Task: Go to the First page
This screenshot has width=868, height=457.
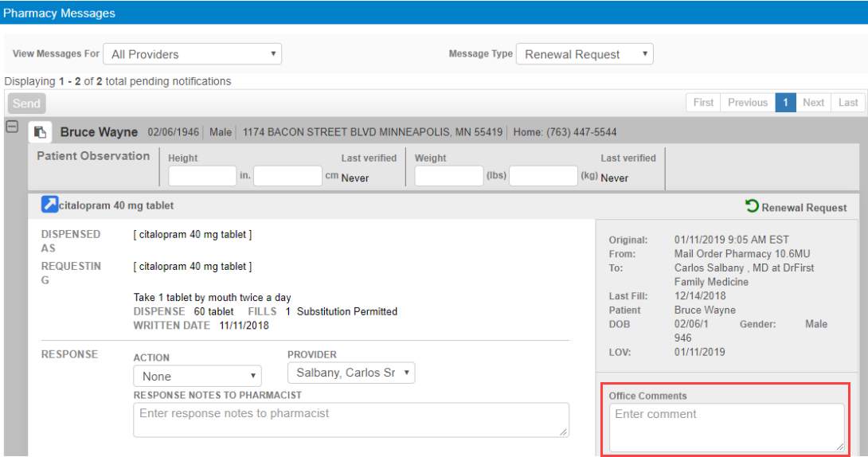Action: (704, 103)
